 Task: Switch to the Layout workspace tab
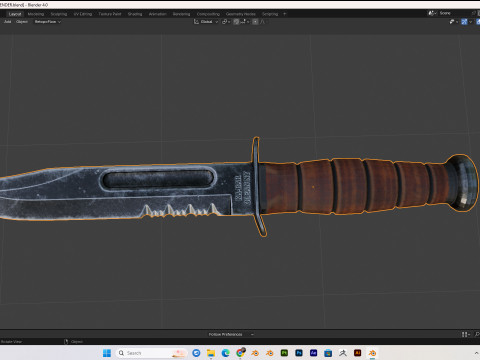[15, 14]
